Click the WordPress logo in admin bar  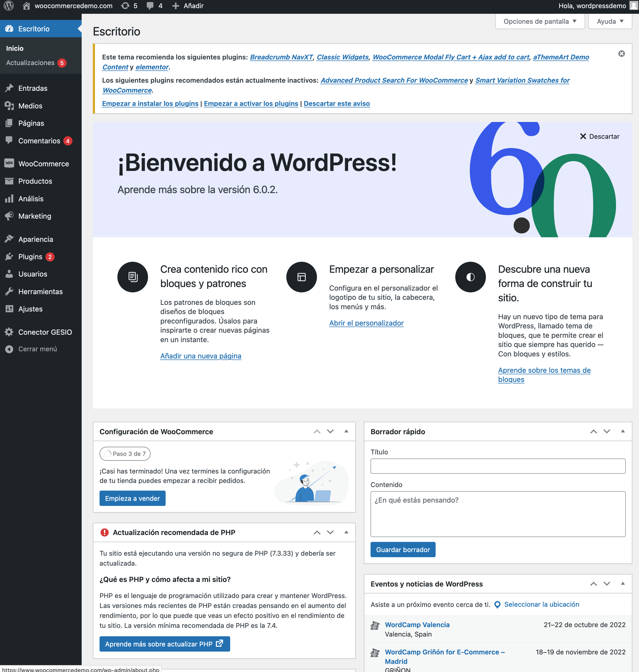(x=8, y=6)
